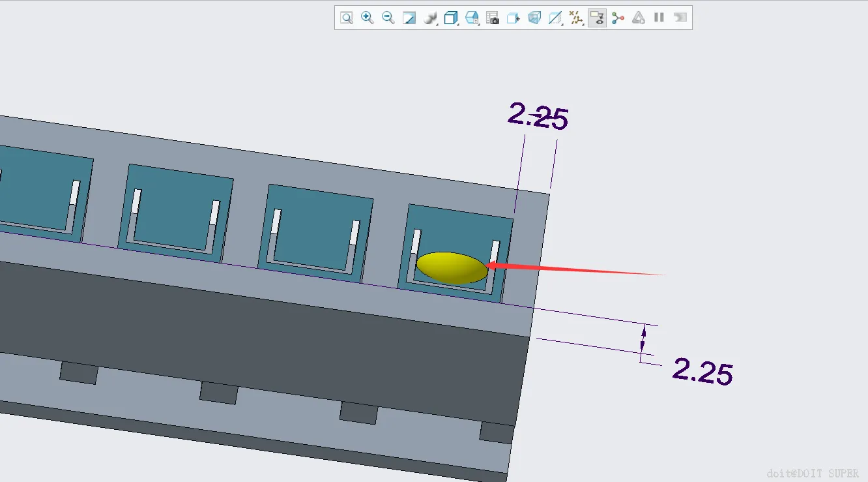This screenshot has height=482, width=868.
Task: Click the View Normal icon
Action: 514,18
